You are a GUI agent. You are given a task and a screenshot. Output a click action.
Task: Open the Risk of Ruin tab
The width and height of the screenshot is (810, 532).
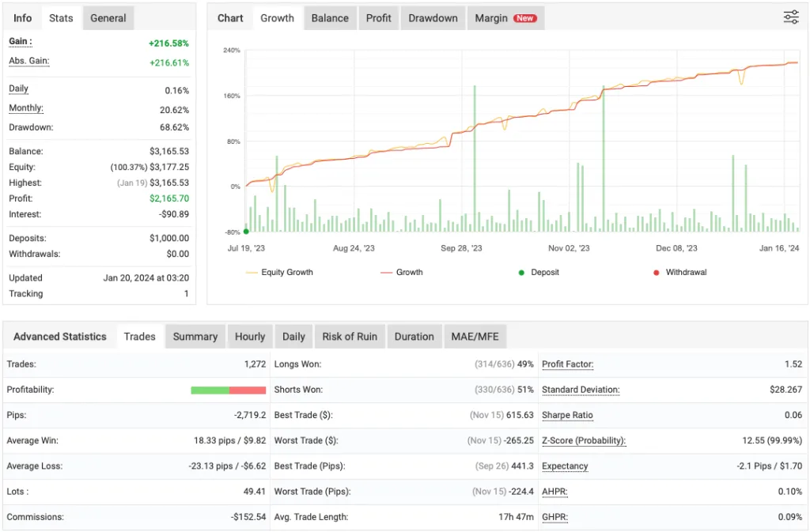click(349, 336)
